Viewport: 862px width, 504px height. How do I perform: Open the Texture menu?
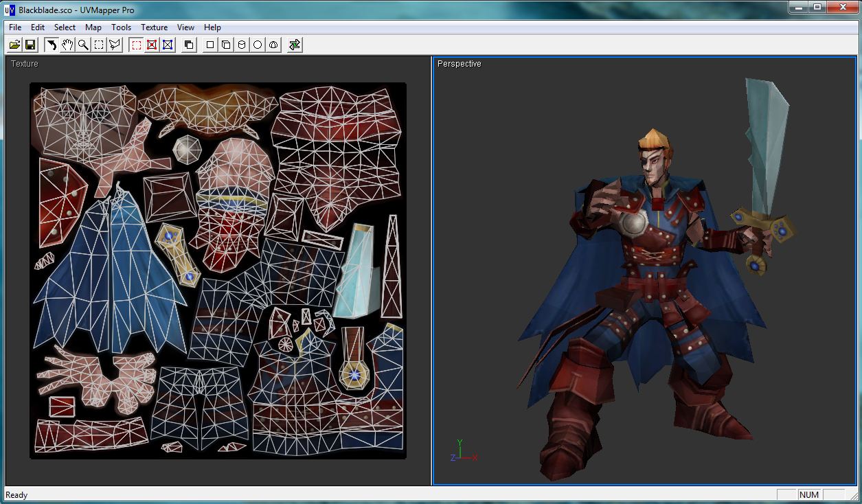click(154, 27)
